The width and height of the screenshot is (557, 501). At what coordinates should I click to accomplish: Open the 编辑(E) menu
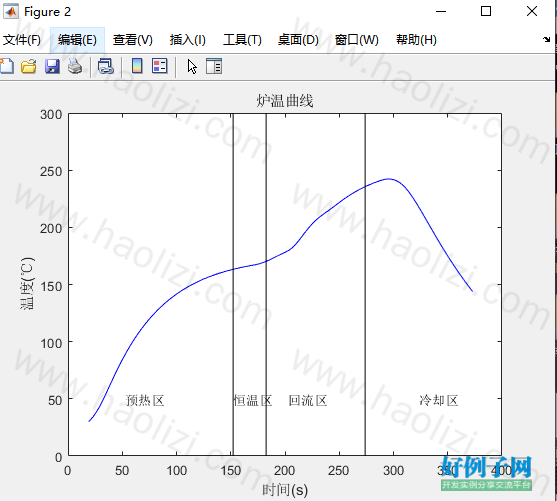coord(77,40)
